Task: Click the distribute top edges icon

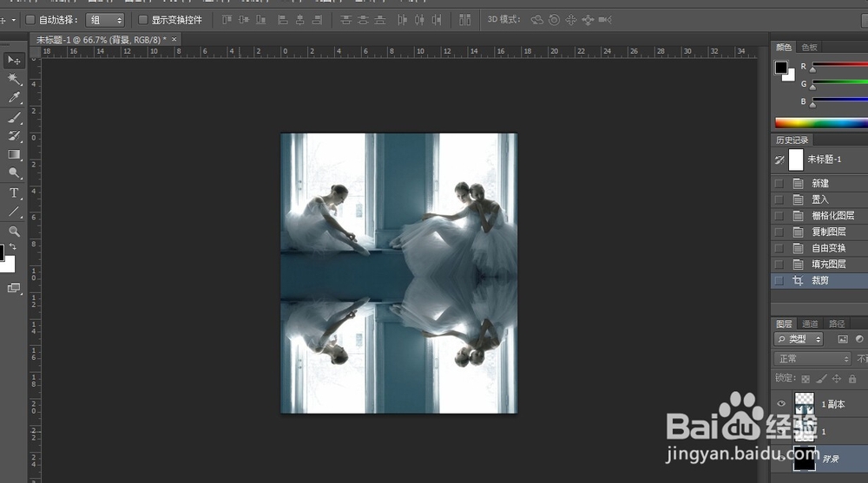Action: click(346, 20)
